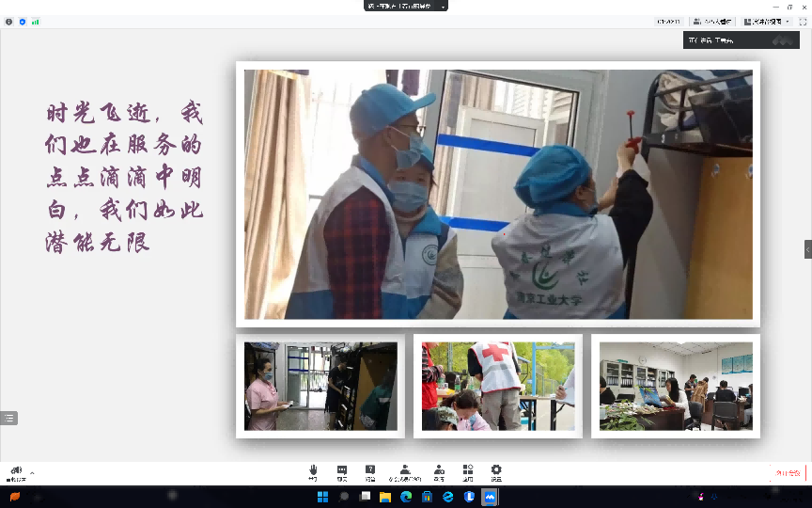812x508 pixels.
Task: Toggle the microphone mute button
Action: [x=16, y=472]
